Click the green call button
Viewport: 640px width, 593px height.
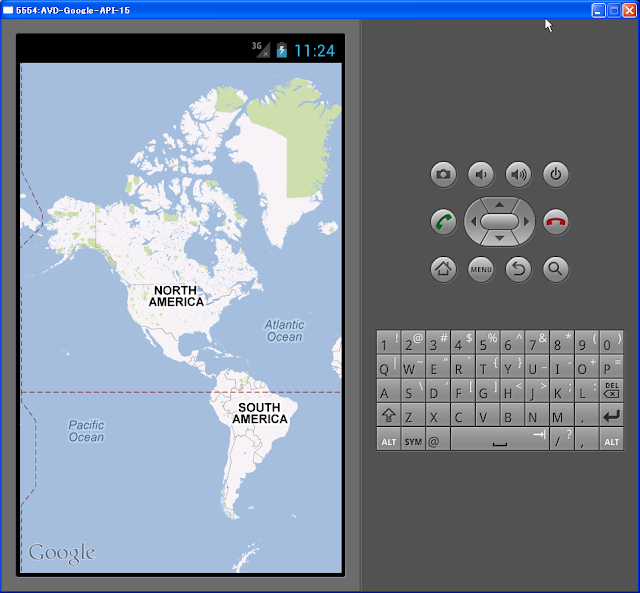point(443,222)
